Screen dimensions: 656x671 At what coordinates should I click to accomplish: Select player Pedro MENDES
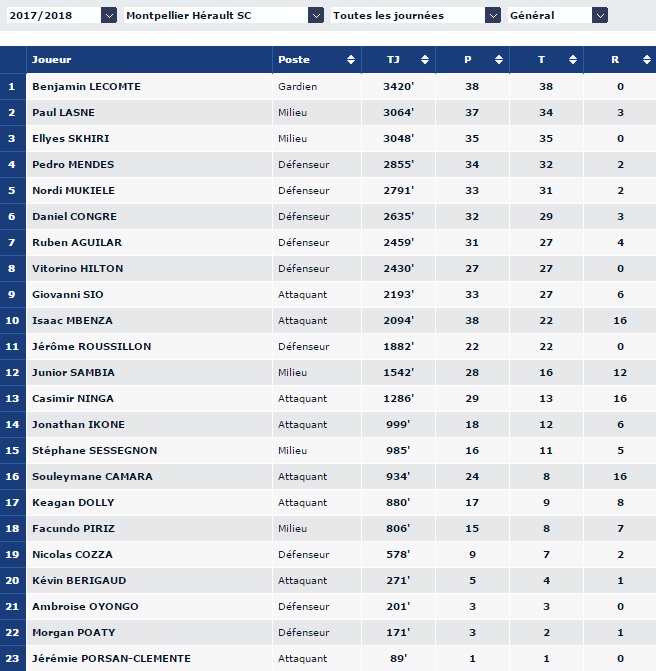point(73,164)
